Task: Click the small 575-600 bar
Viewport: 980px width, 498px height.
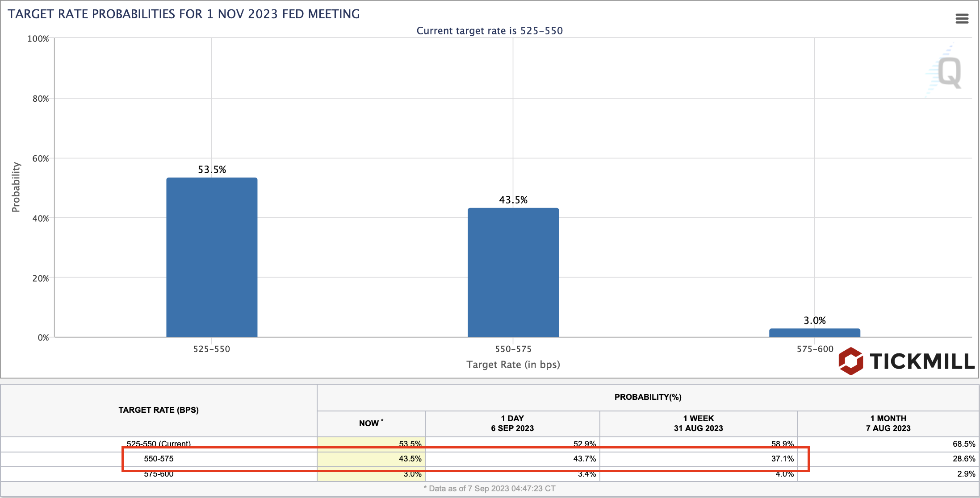Action: (x=814, y=333)
